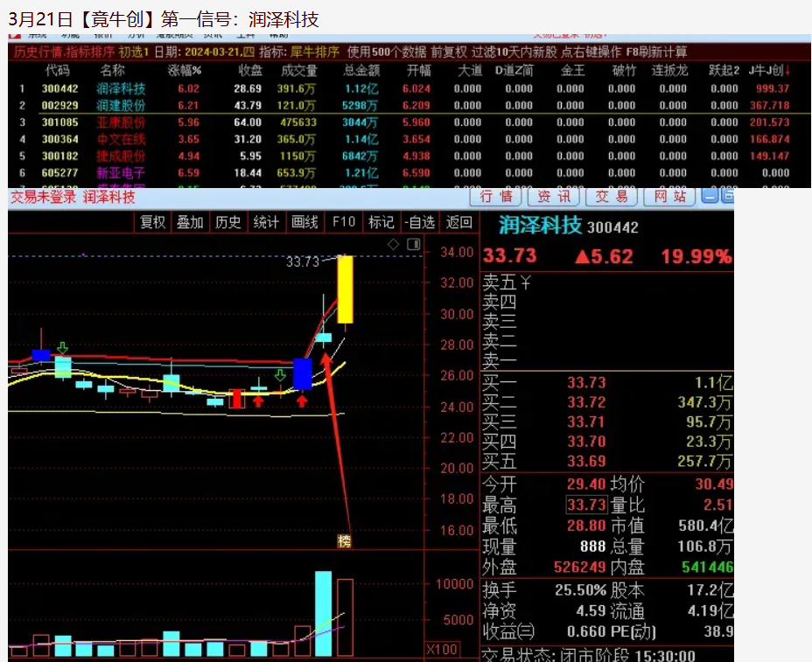The image size is (812, 662).
Task: Select the 复权 price adjustment option
Action: pyautogui.click(x=151, y=222)
